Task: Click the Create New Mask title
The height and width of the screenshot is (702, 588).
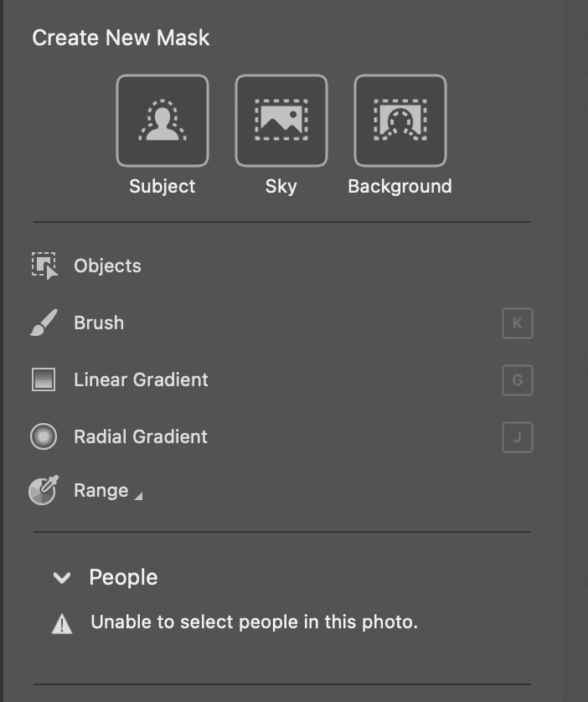Action: tap(120, 38)
